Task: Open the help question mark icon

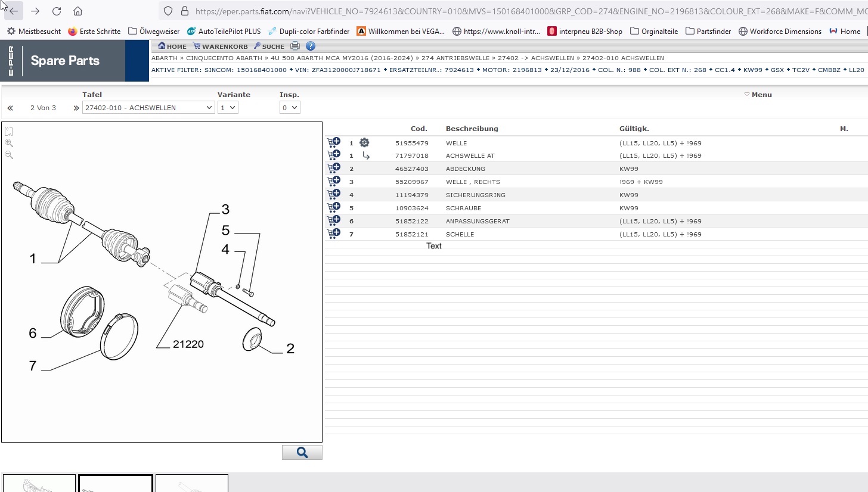Action: 310,46
